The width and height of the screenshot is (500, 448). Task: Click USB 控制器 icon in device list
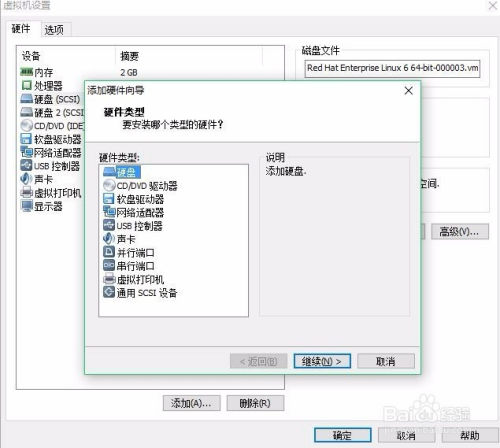click(27, 166)
